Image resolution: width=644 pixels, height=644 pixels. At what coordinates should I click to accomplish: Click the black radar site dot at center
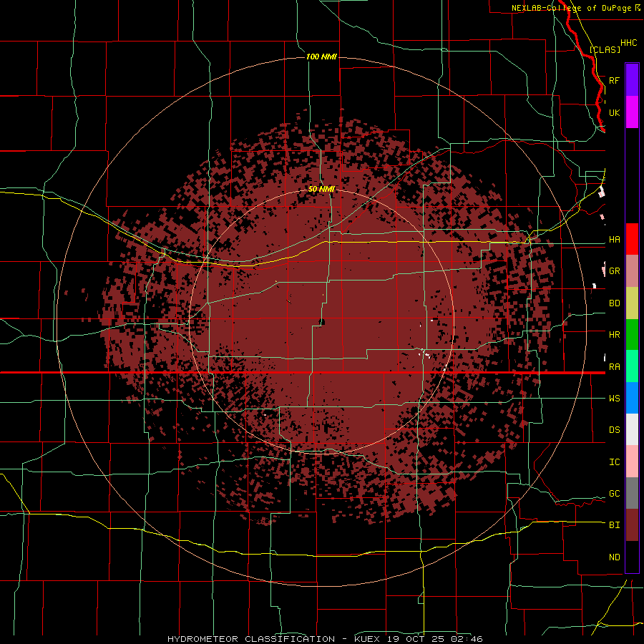[x=321, y=321]
